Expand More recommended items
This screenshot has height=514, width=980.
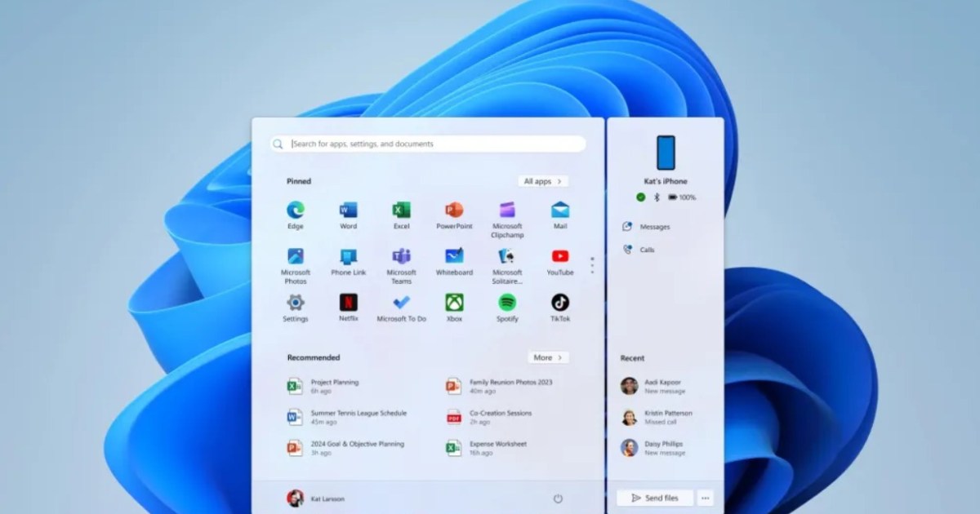(548, 357)
